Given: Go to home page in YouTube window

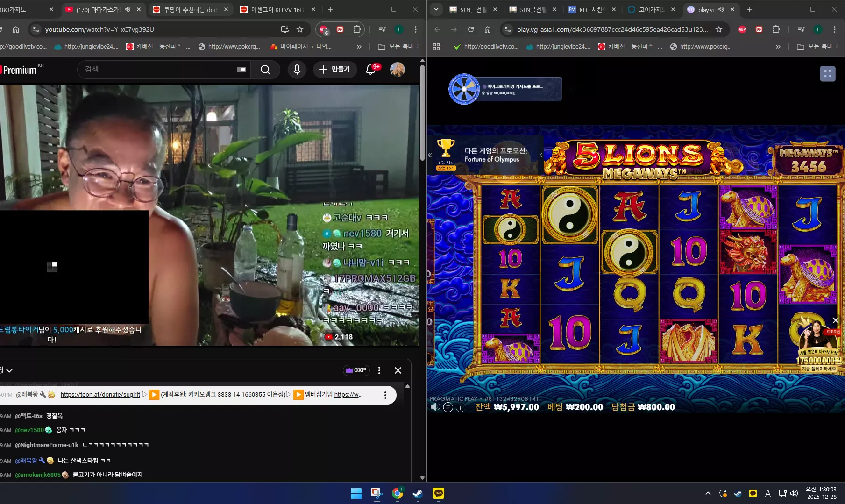Looking at the screenshot, I should [16, 29].
